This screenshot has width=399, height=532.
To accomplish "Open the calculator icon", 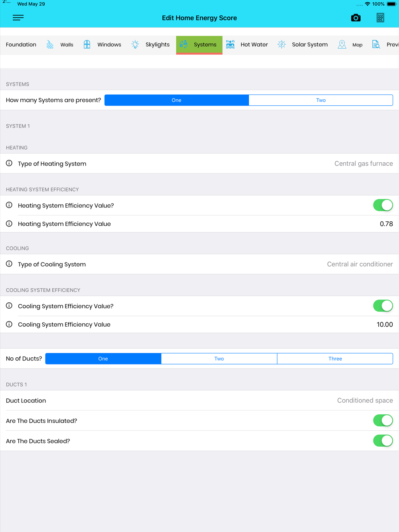I will coord(380,18).
